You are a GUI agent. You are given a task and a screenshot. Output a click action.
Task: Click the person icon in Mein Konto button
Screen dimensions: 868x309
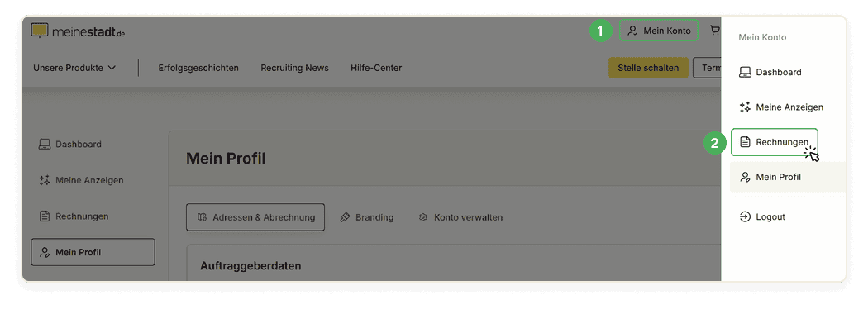click(632, 31)
